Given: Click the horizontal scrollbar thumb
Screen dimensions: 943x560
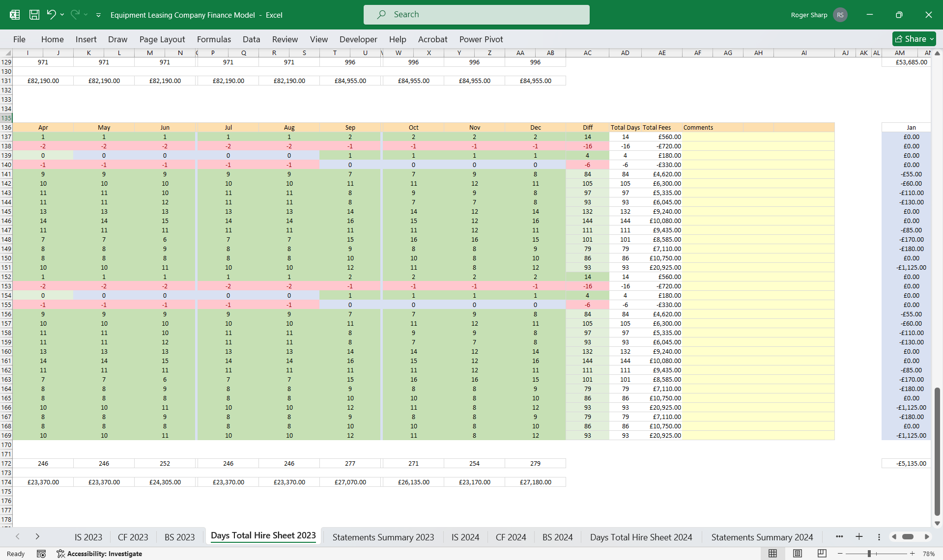Looking at the screenshot, I should point(908,536).
